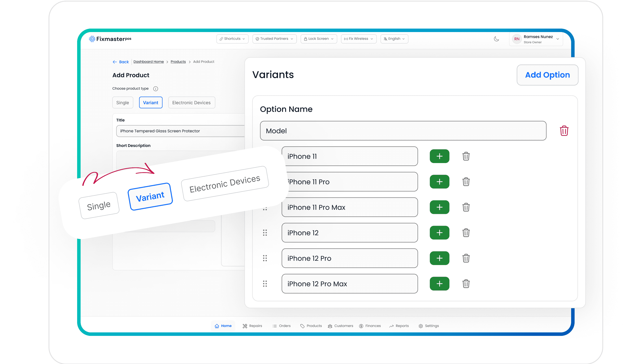The height and width of the screenshot is (364, 624).
Task: Click the trash icon next to iPhone 12 Pro
Action: pyautogui.click(x=466, y=258)
